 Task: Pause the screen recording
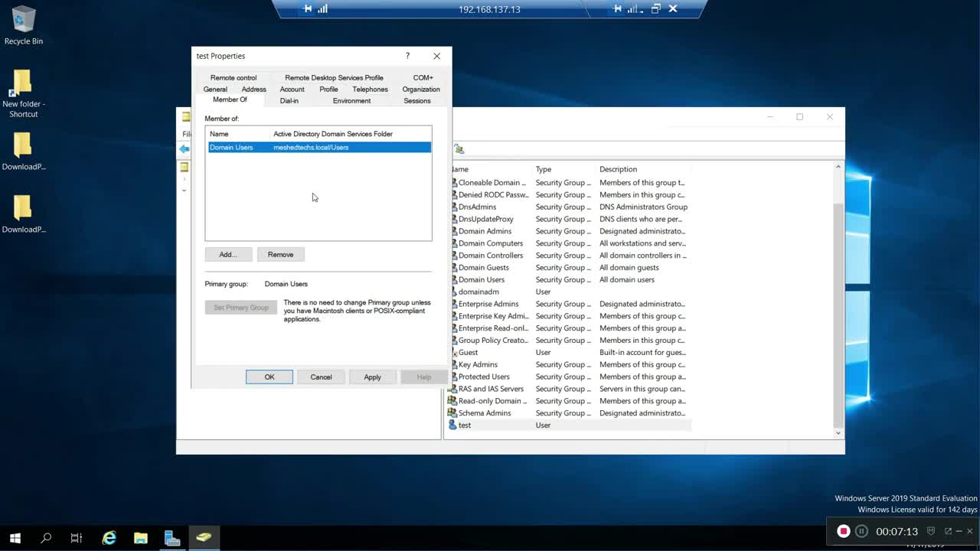click(x=861, y=531)
